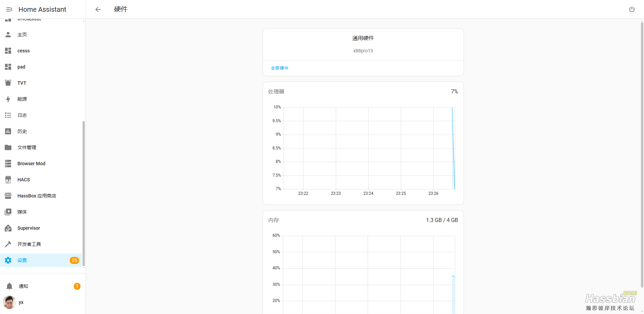Click the 日志 list icon
Screen dimensions: 644x314
coord(8,115)
